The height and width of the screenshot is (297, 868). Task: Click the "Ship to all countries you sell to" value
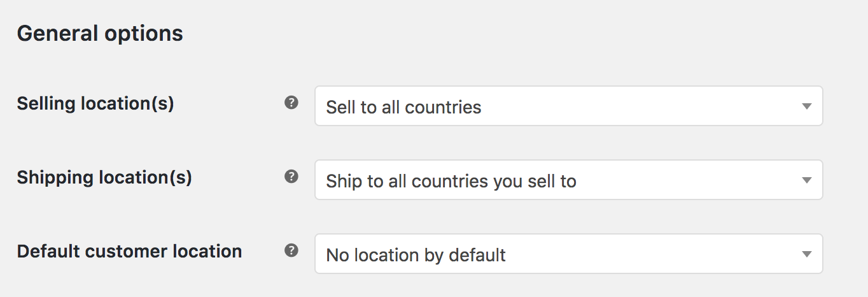(451, 181)
